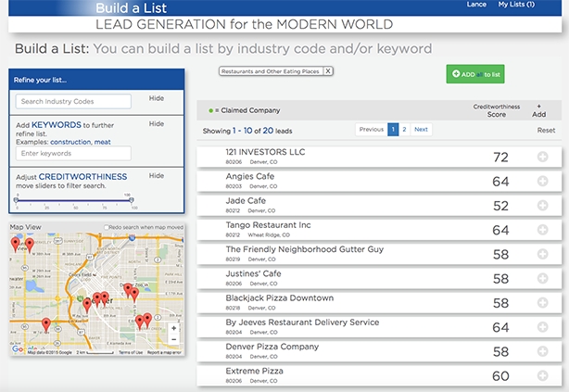The width and height of the screenshot is (569, 392).
Task: Click the Reset link
Action: (x=546, y=131)
